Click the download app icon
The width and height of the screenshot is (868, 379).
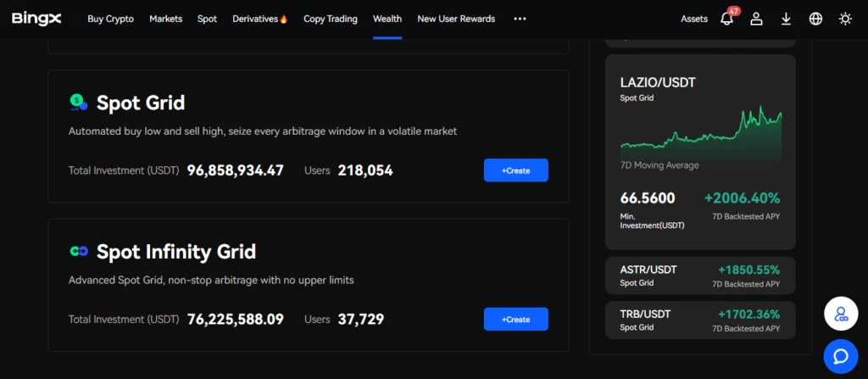click(x=786, y=19)
